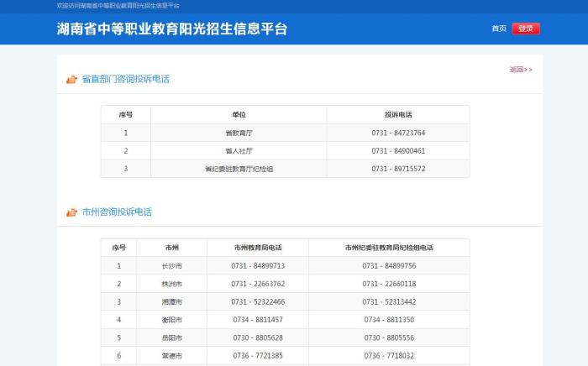
Task: Click the 省人社厅 unit cell
Action: click(239, 151)
